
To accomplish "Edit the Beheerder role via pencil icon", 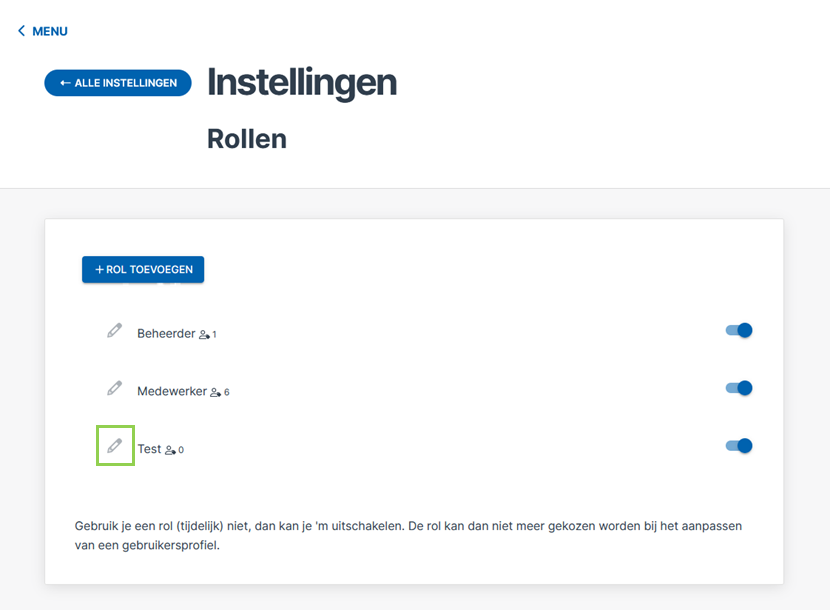I will click(x=114, y=330).
